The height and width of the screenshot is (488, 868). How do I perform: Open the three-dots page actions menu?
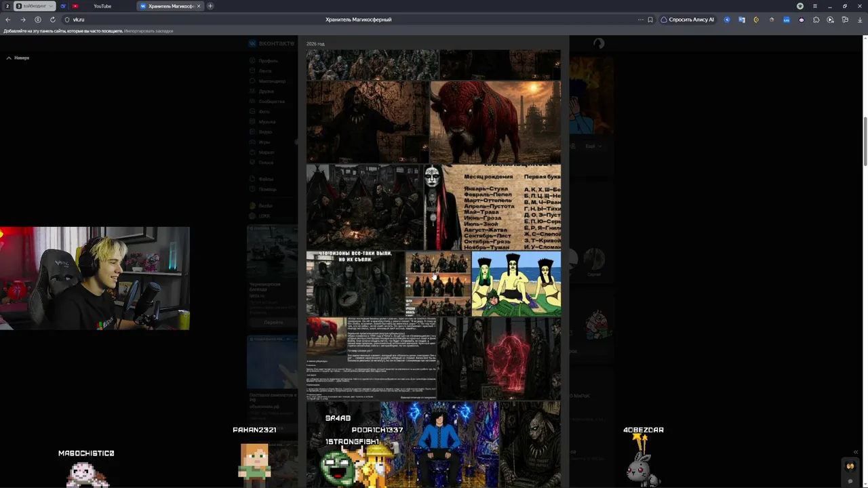coord(640,20)
